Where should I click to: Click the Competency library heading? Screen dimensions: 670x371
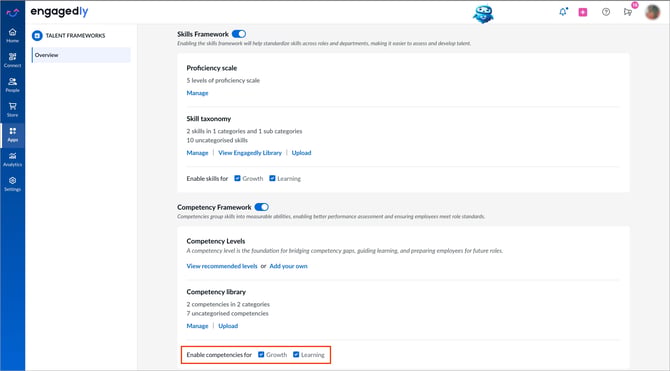point(216,292)
